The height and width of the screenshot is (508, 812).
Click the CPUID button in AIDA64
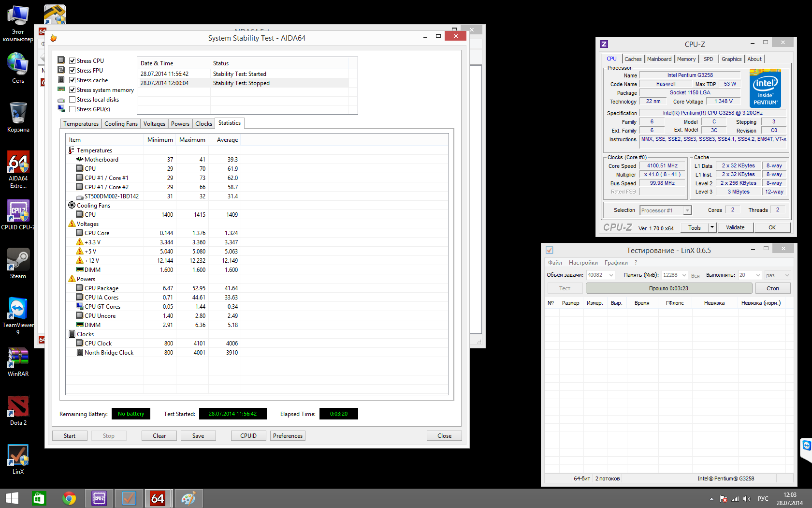click(x=248, y=436)
